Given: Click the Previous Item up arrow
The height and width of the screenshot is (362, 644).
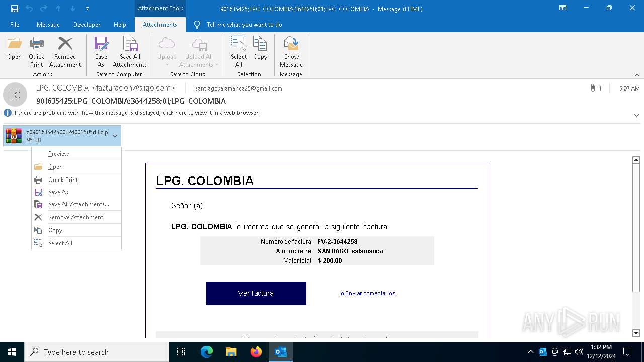Looking at the screenshot, I should tap(58, 9).
